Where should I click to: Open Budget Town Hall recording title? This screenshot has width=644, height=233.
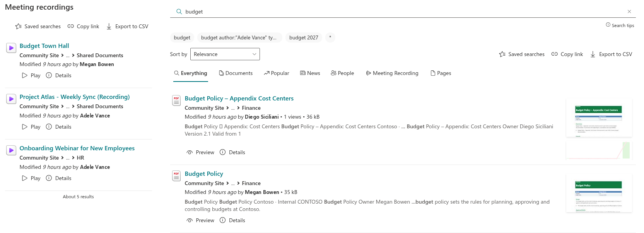[x=44, y=46]
